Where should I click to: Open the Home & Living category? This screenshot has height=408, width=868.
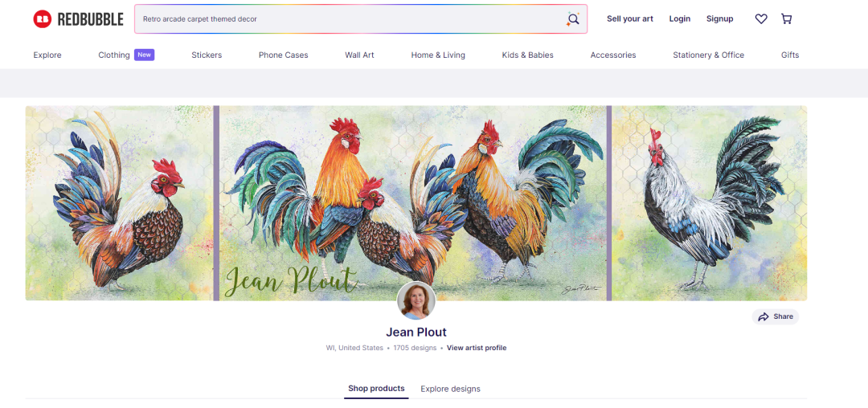pyautogui.click(x=438, y=55)
